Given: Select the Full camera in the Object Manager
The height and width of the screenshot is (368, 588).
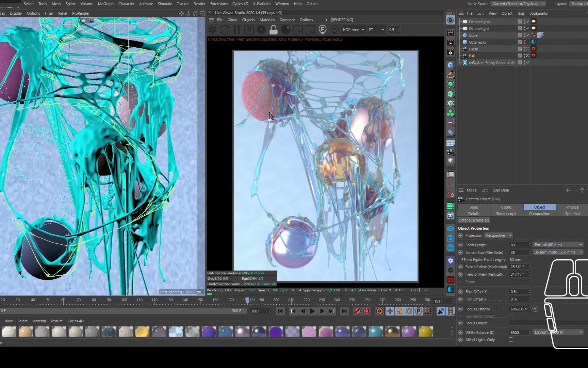Looking at the screenshot, I should click(x=472, y=56).
